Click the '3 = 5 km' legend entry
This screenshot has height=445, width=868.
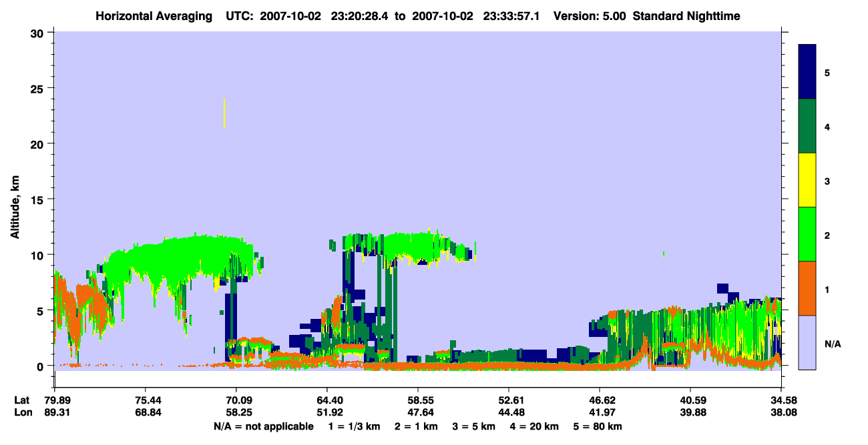click(473, 426)
